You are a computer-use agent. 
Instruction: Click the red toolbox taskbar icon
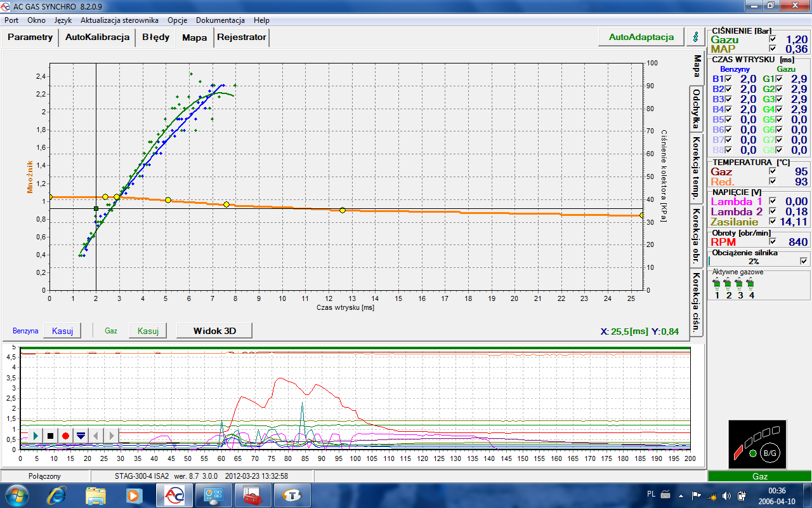pyautogui.click(x=252, y=495)
